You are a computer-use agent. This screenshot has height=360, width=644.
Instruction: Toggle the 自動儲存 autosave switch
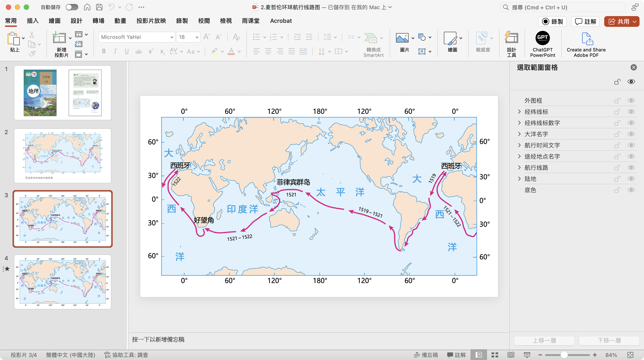pyautogui.click(x=72, y=7)
